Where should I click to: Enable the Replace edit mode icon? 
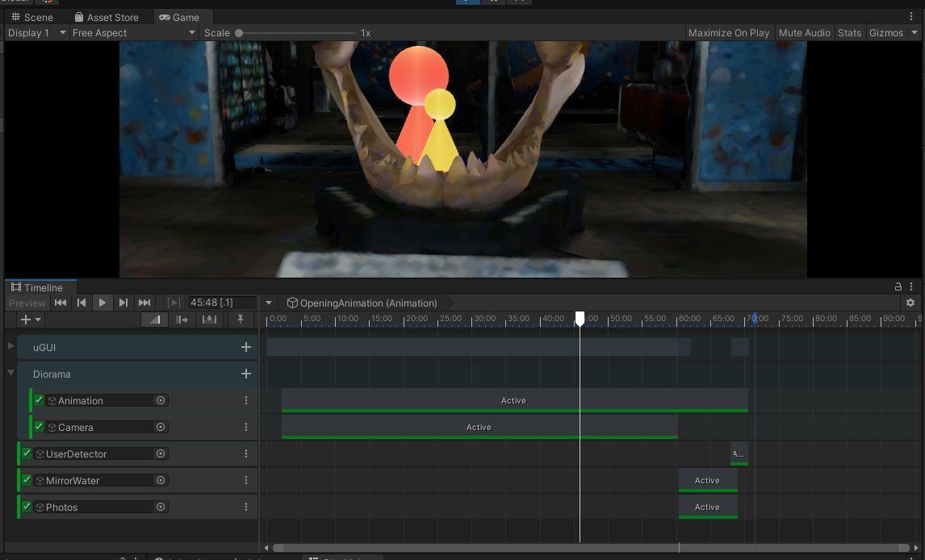pyautogui.click(x=209, y=320)
